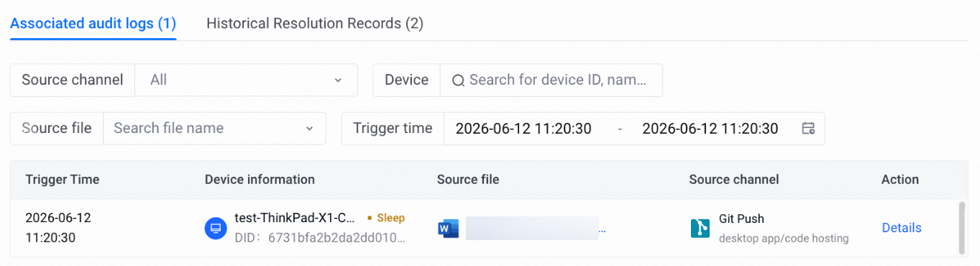
Task: Expand the Source channel 'All' dropdown
Action: click(x=246, y=80)
